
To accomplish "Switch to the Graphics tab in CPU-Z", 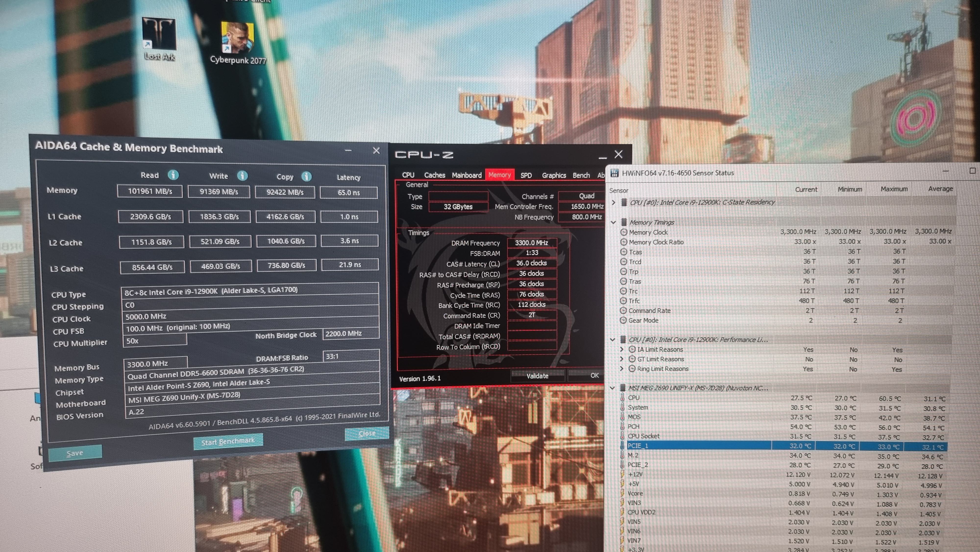I will (x=554, y=175).
